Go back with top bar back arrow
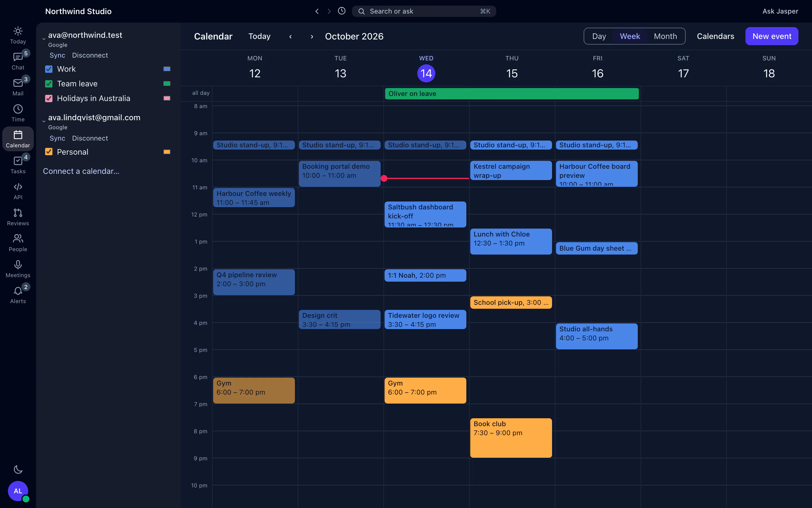This screenshot has height=508, width=812. coord(317,11)
